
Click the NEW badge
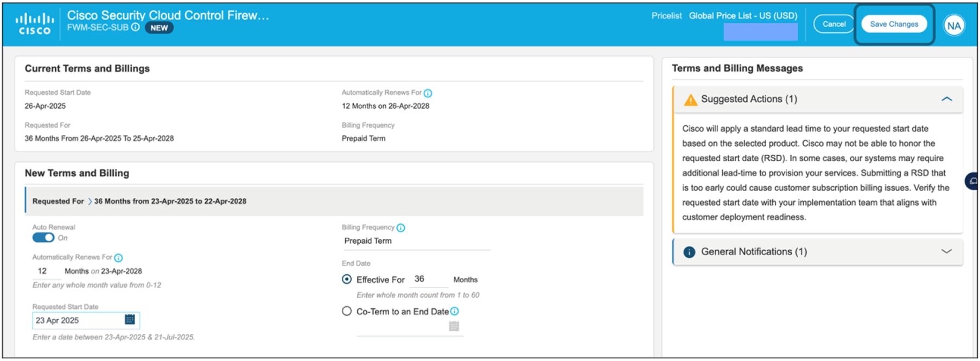[159, 28]
